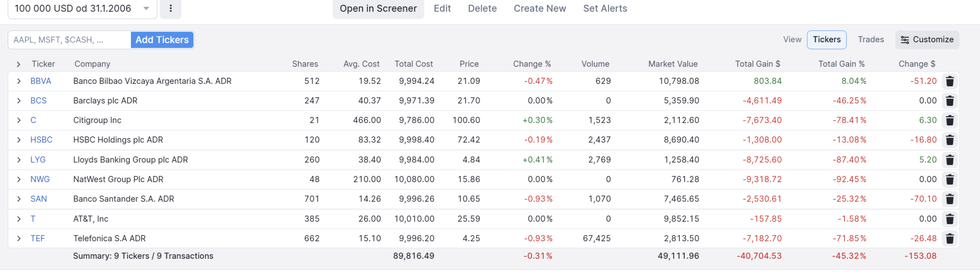
Task: Expand the AT&T ticker row details
Action: [19, 219]
